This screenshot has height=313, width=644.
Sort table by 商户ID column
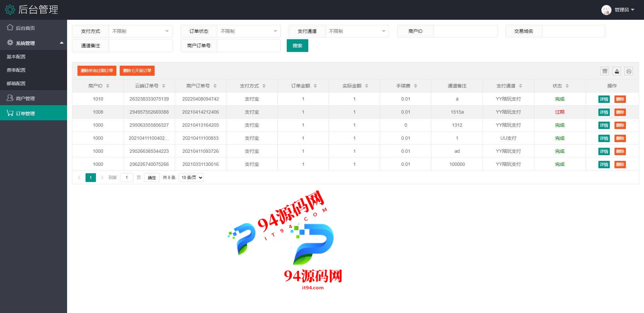click(108, 86)
